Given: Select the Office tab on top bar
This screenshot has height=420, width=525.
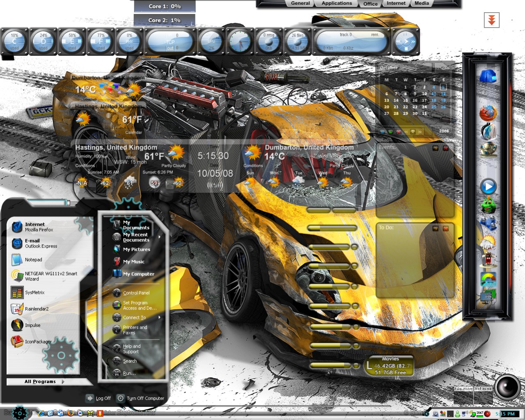Looking at the screenshot, I should [x=370, y=4].
